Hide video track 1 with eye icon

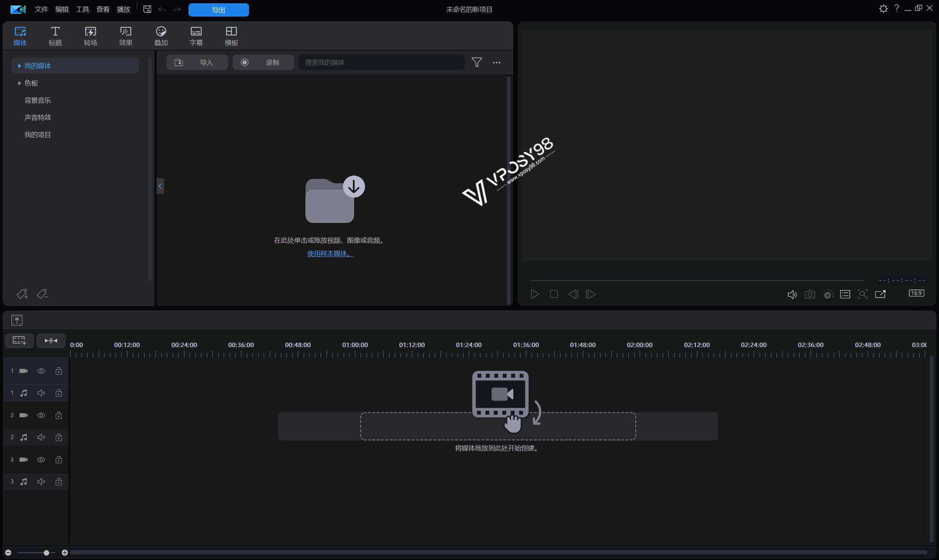[x=41, y=371]
